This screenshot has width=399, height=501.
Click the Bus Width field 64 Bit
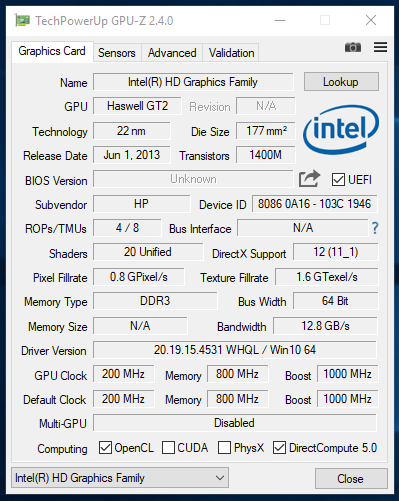(336, 301)
